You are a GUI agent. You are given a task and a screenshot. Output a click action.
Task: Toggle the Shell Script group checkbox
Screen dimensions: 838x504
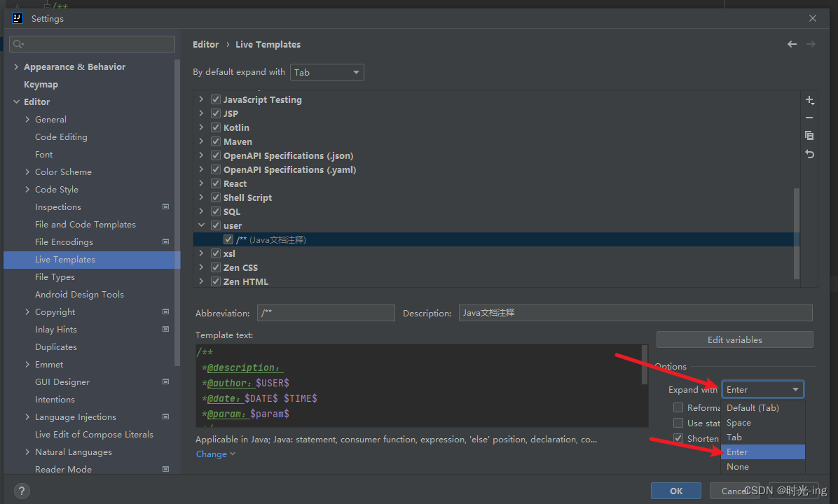click(216, 197)
